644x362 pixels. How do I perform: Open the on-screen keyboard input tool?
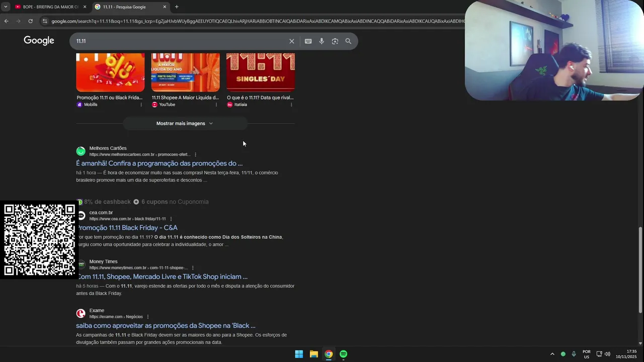coord(308,41)
